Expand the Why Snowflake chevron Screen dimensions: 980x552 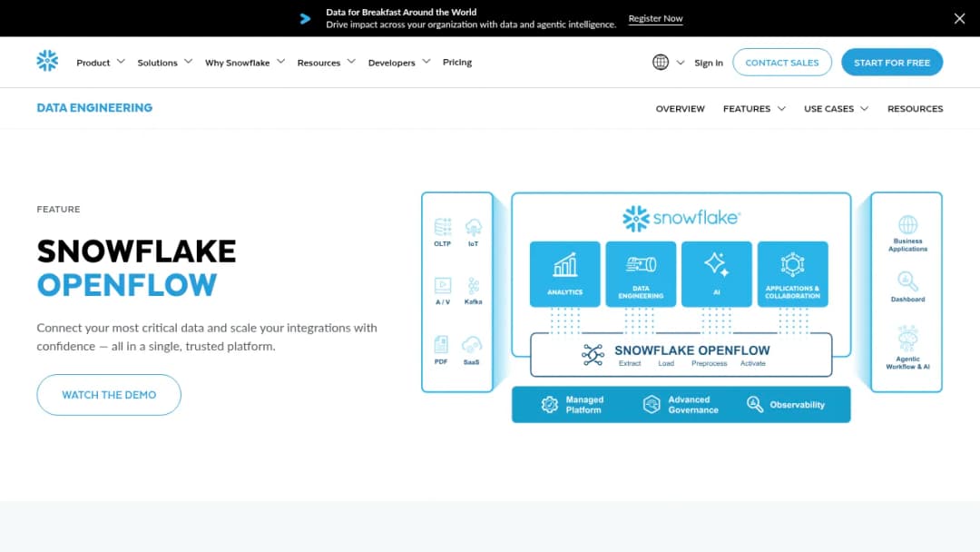[x=280, y=61]
